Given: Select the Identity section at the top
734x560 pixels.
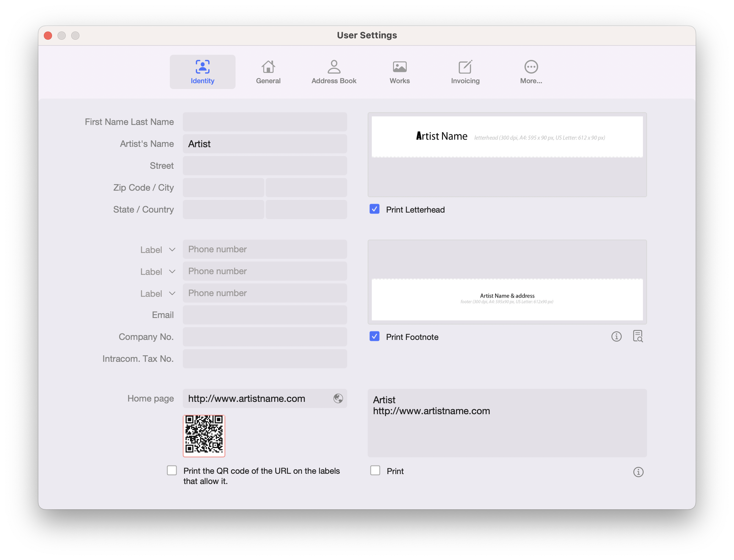Looking at the screenshot, I should pos(202,71).
